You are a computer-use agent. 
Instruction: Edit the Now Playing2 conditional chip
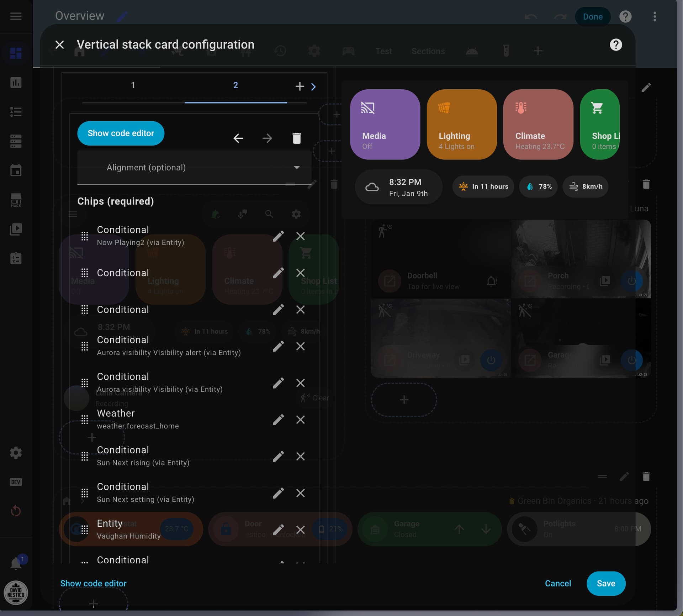point(278,236)
